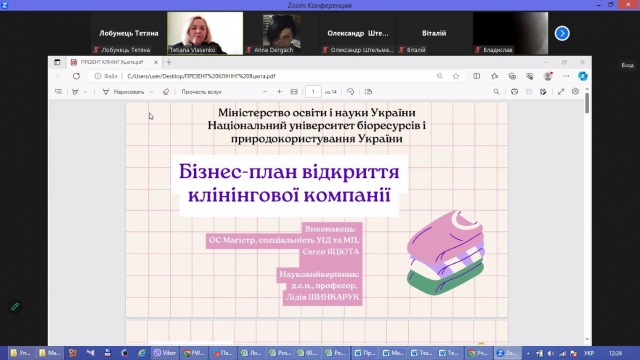This screenshot has width=640, height=360.
Task: Click the PDF vertical scrollbar thumb
Action: (587, 103)
